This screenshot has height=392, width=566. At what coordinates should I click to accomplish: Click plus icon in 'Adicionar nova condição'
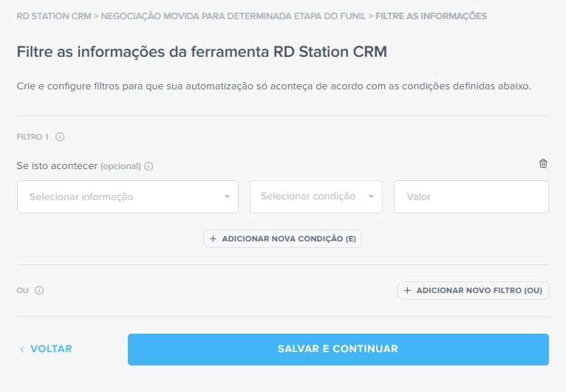pos(213,239)
